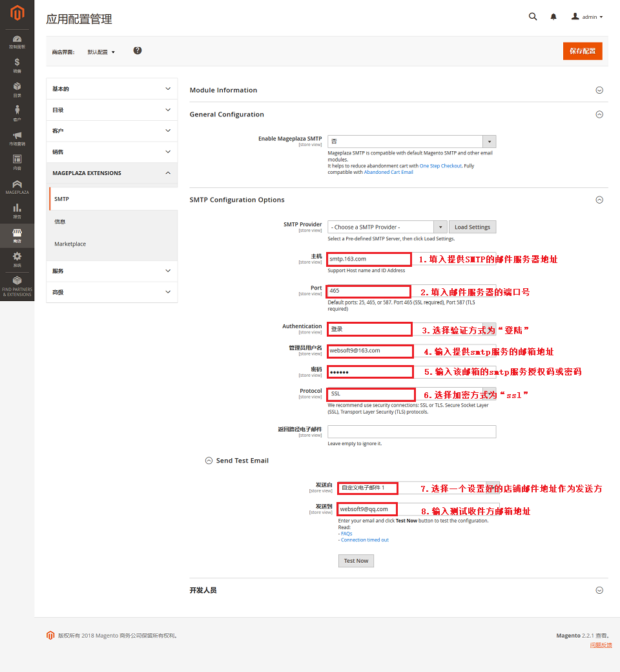Open the System gear icon in the sidebar
The width and height of the screenshot is (620, 672).
[x=17, y=259]
